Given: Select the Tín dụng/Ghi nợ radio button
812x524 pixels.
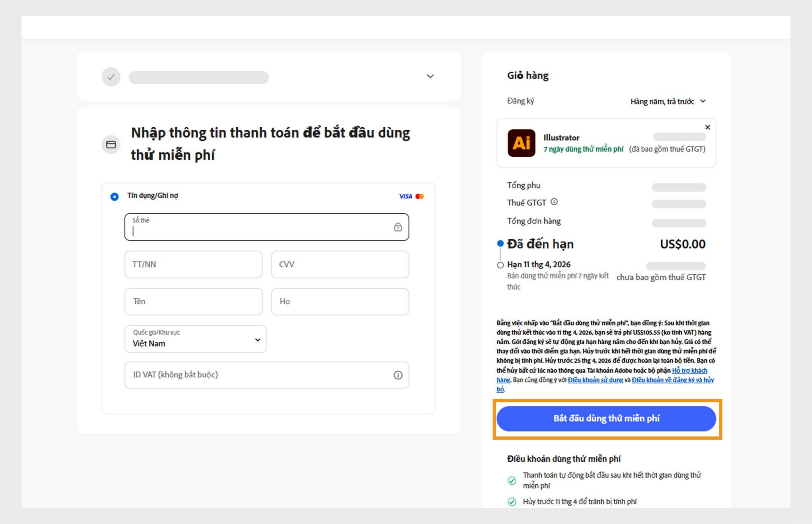Looking at the screenshot, I should coord(114,196).
